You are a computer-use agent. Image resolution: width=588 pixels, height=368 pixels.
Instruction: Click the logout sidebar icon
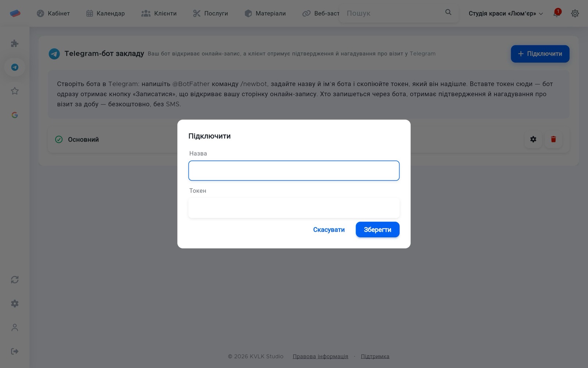(15, 351)
